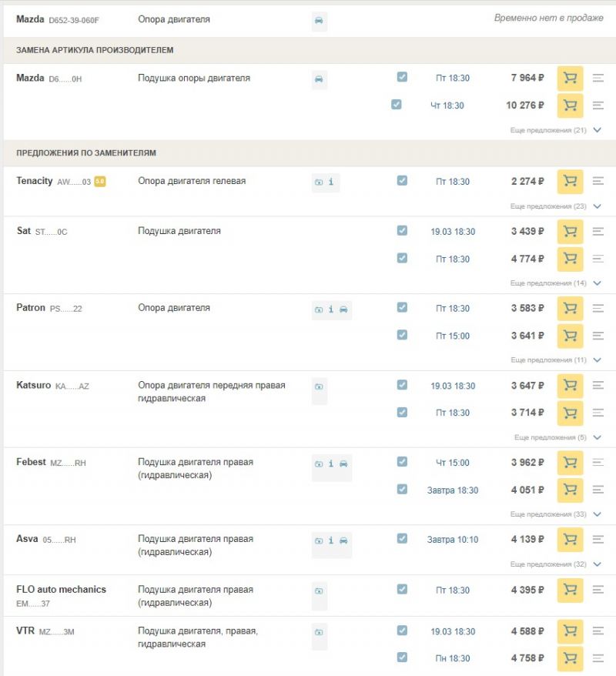616x676 pixels.
Task: Click cart icon for Asva 4 139 ₽
Action: pyautogui.click(x=570, y=540)
